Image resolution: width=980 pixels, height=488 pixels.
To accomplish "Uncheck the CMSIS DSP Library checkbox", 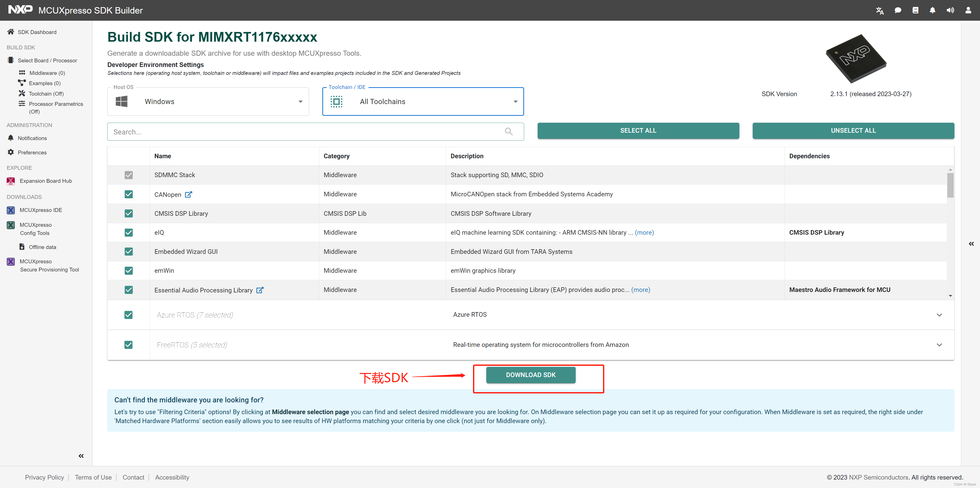I will pos(128,213).
